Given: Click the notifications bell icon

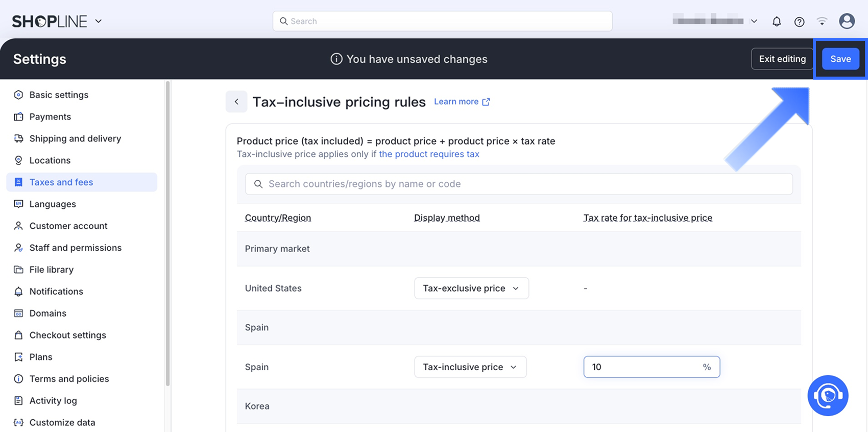Looking at the screenshot, I should 777,21.
